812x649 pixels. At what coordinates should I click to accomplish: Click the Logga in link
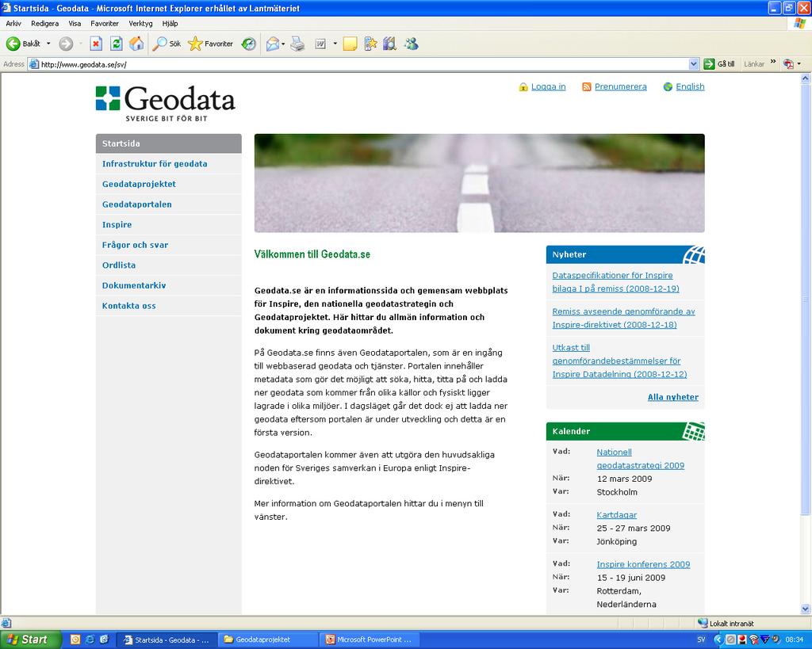pos(548,86)
